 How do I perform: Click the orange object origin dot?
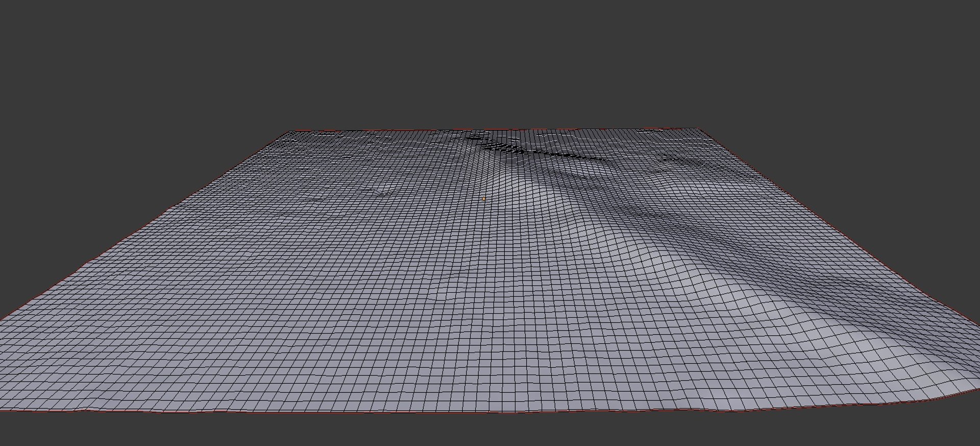484,199
